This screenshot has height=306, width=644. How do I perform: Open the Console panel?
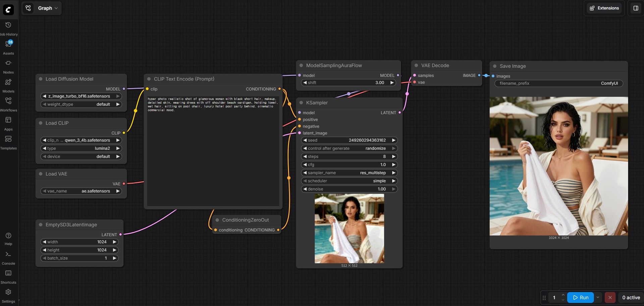[8, 255]
